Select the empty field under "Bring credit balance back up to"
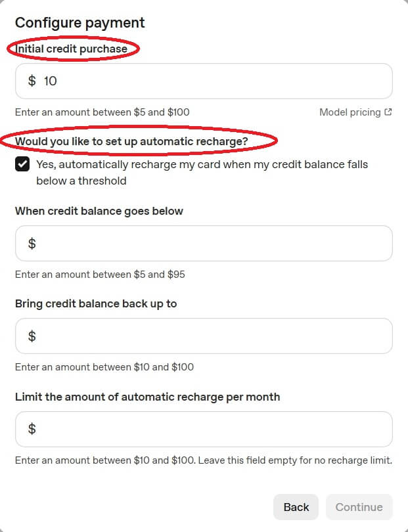The image size is (408, 532). click(x=210, y=336)
